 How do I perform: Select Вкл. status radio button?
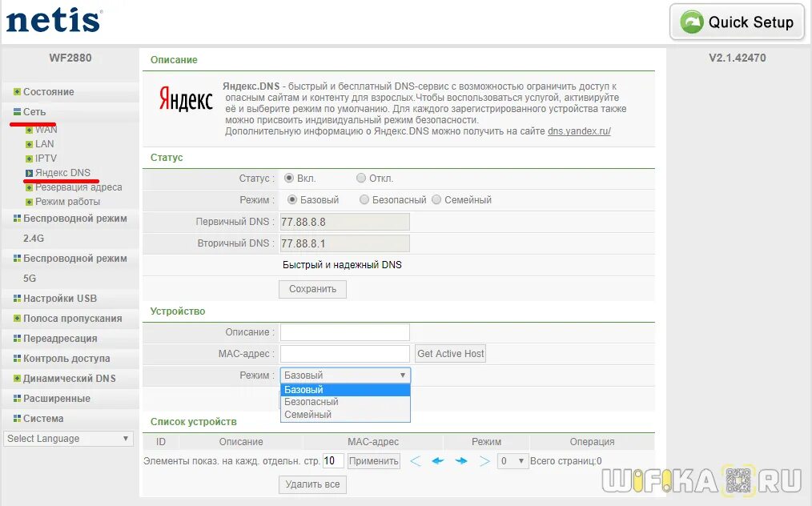(289, 179)
